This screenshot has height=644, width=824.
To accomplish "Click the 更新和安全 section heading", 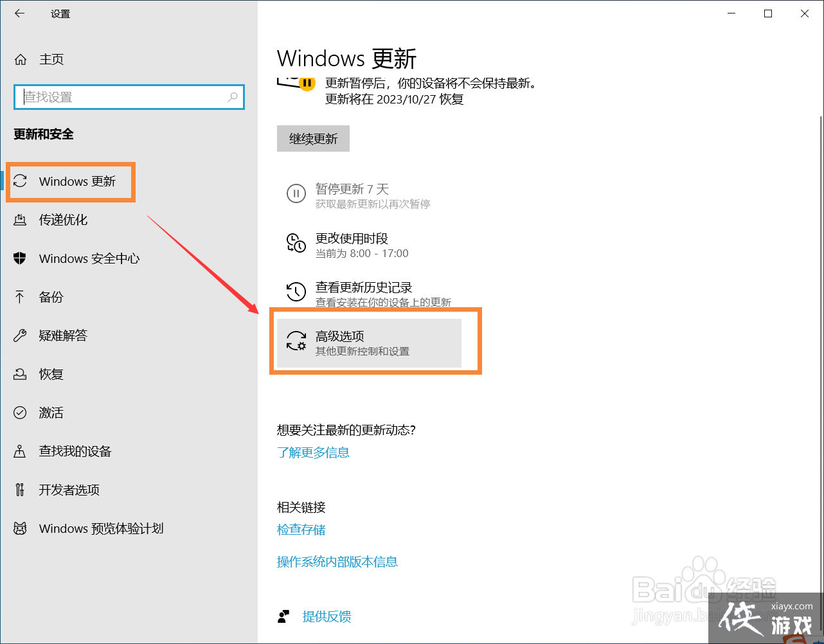I will (x=44, y=134).
